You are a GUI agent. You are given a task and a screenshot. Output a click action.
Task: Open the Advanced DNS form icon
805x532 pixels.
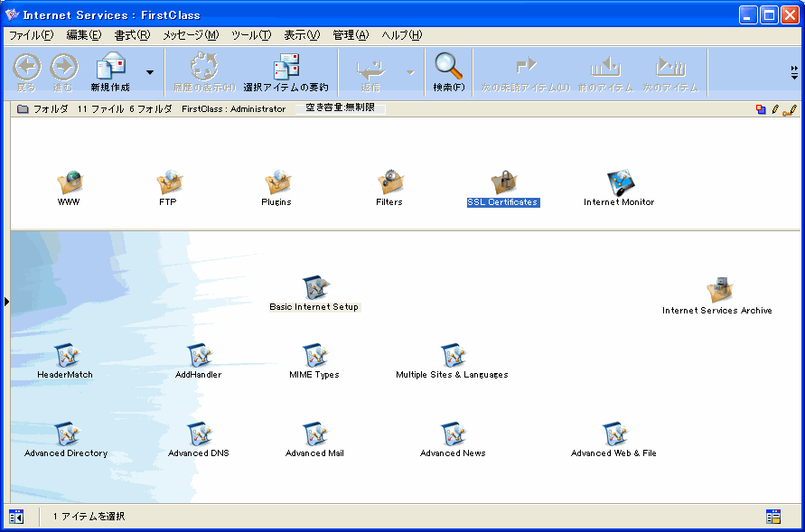tap(199, 434)
